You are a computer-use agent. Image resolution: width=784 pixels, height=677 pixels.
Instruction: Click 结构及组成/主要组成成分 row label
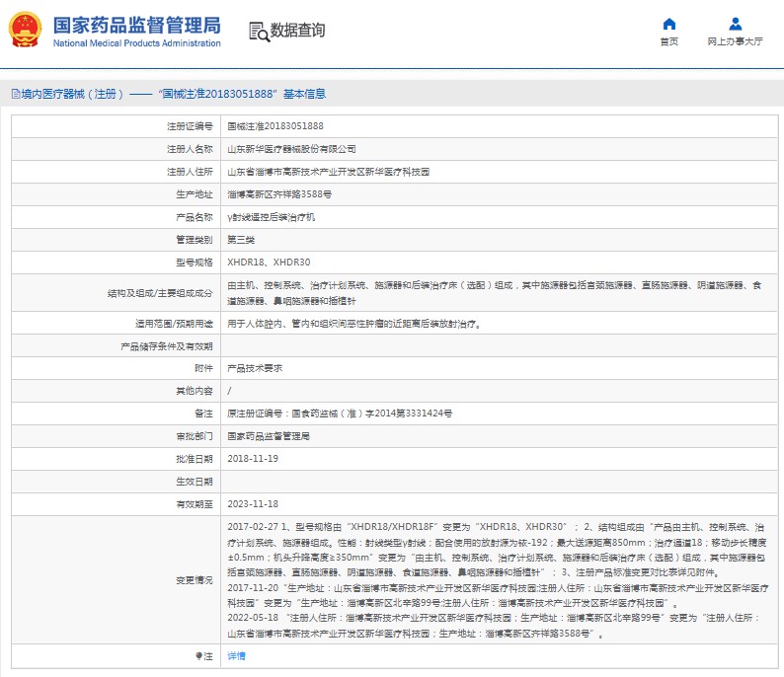click(x=160, y=293)
